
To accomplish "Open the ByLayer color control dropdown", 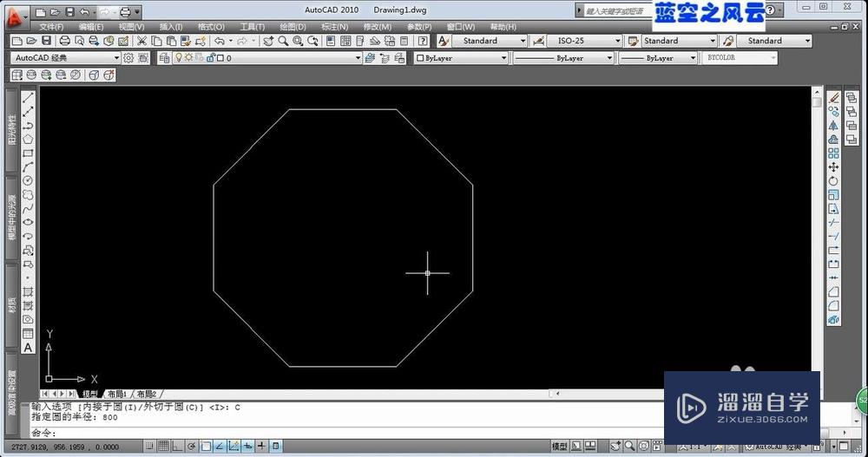I will coord(461,57).
